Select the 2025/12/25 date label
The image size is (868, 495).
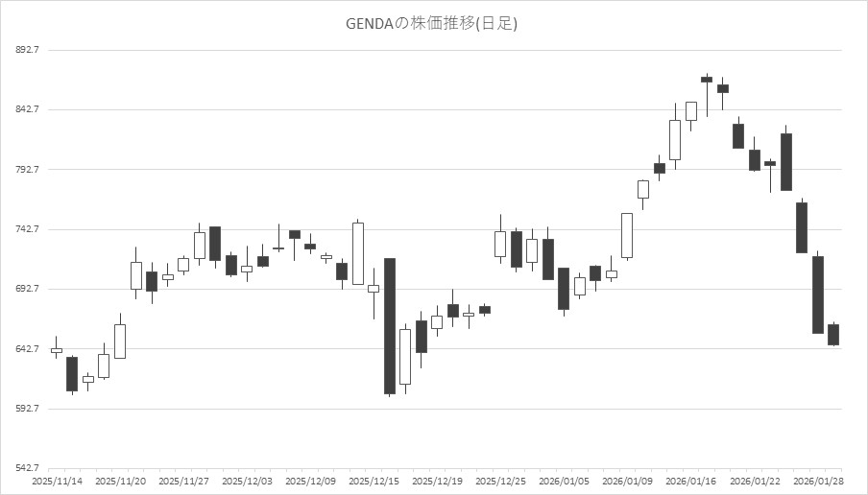(500, 481)
